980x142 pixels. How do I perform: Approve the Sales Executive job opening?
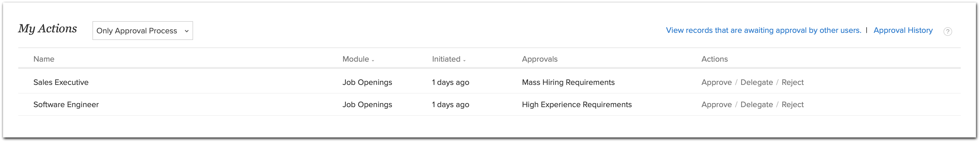click(716, 82)
